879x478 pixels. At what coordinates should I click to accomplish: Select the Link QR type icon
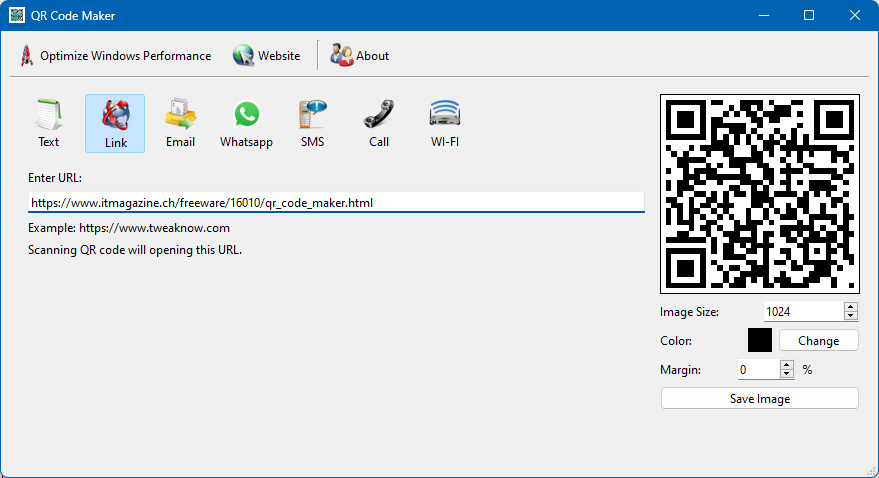click(115, 123)
